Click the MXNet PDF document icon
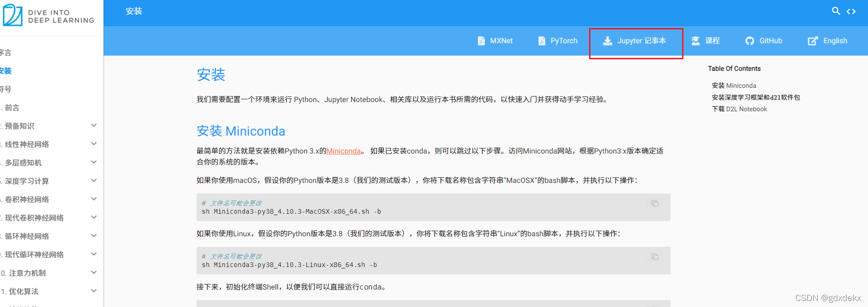Screen dimensions: 868x307 [x=481, y=41]
